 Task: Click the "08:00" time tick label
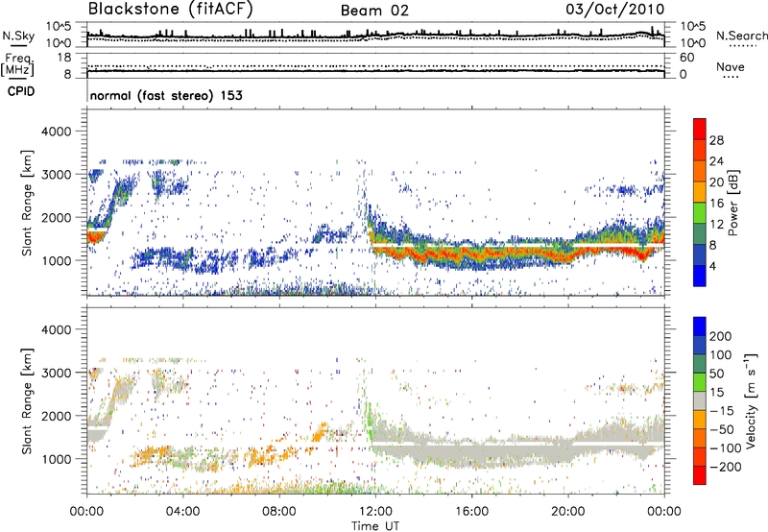click(x=279, y=512)
